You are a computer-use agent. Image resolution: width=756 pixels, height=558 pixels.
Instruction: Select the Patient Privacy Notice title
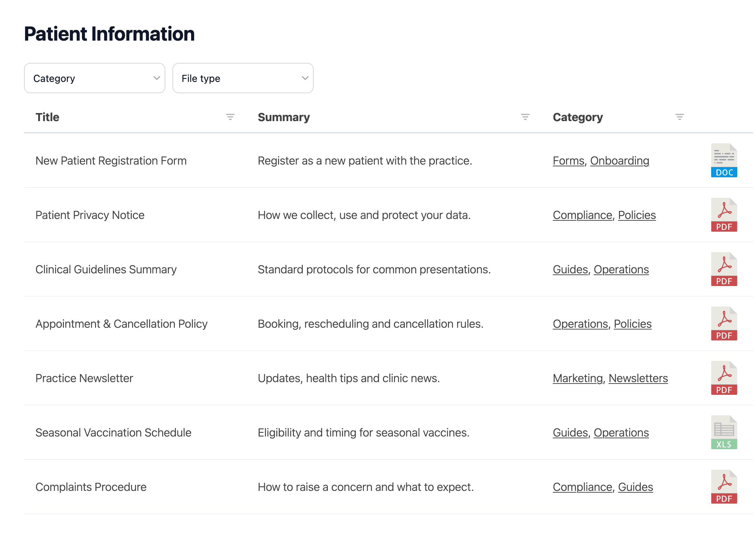(x=90, y=215)
